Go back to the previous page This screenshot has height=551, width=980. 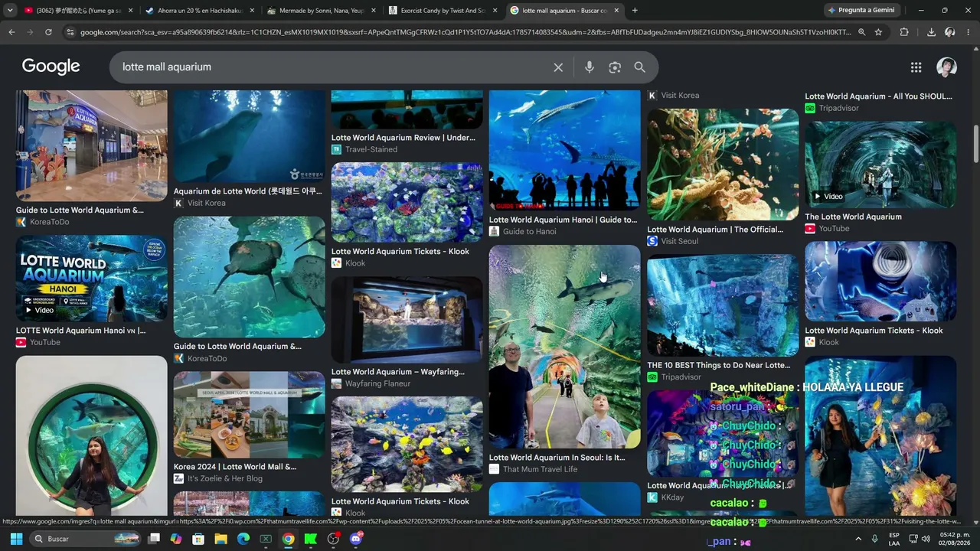point(11,32)
